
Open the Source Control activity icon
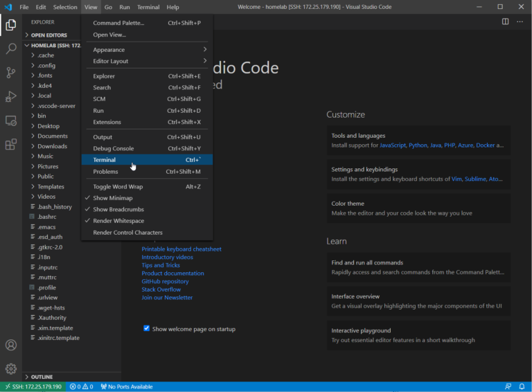tap(11, 72)
